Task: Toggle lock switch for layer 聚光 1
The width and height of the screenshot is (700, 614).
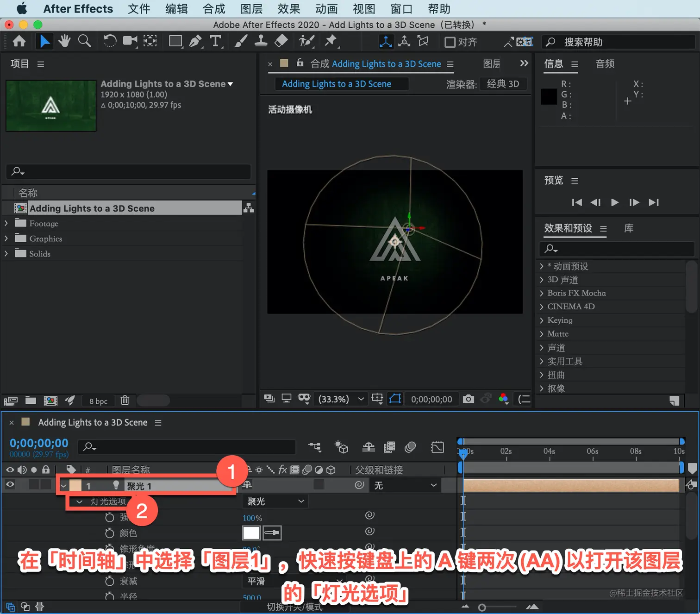Action: tap(46, 484)
